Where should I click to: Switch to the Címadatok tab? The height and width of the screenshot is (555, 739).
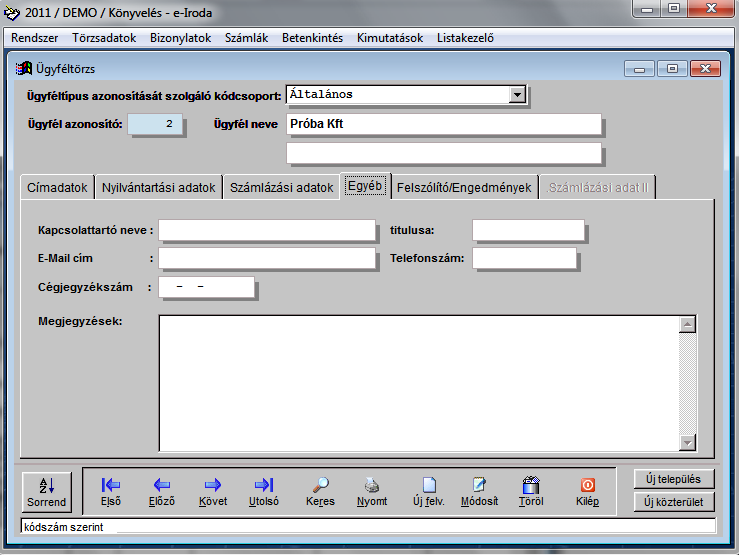pyautogui.click(x=58, y=187)
